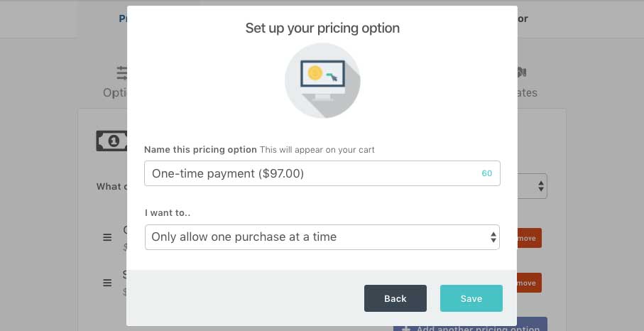Click the affiliates icon above 'ates' label

pyautogui.click(x=522, y=72)
